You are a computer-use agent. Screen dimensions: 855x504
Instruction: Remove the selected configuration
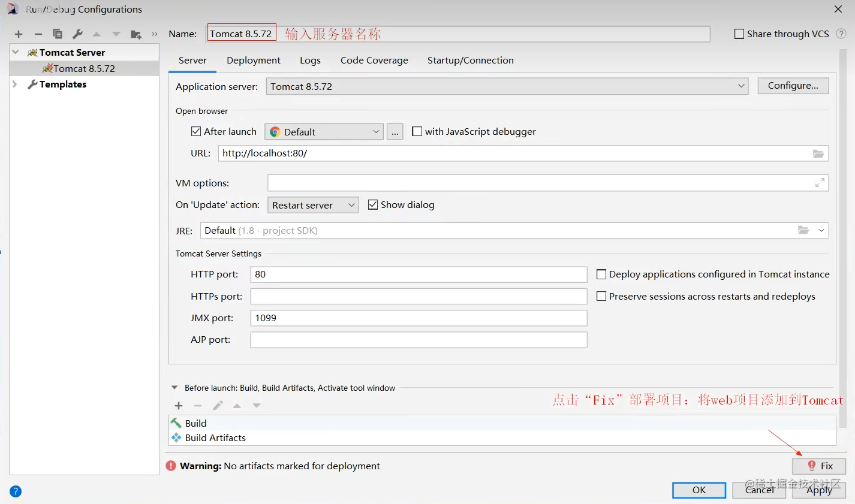38,34
